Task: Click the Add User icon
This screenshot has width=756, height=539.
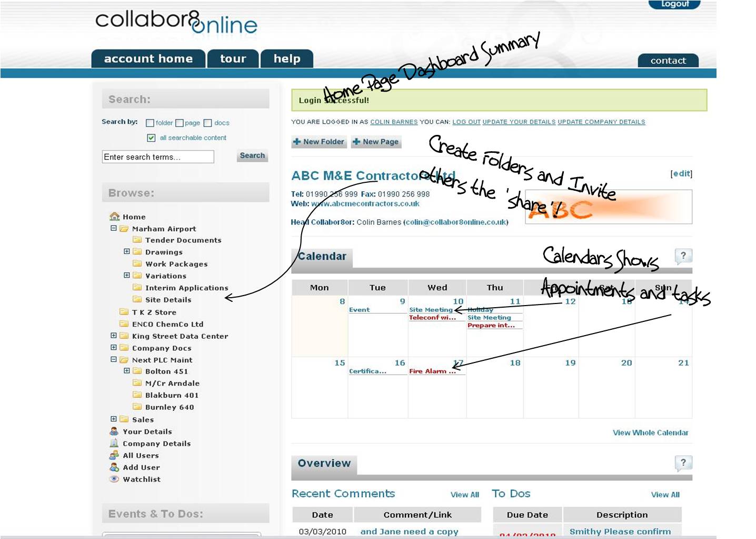Action: pyautogui.click(x=114, y=467)
